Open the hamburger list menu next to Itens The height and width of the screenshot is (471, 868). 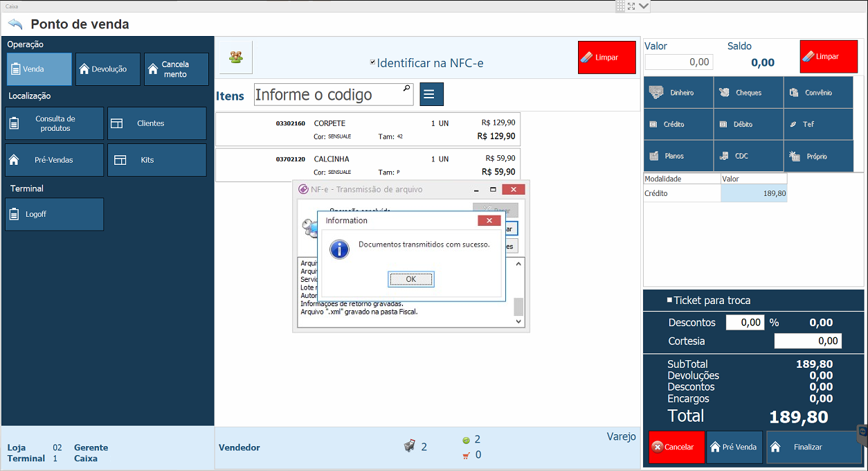click(x=431, y=94)
